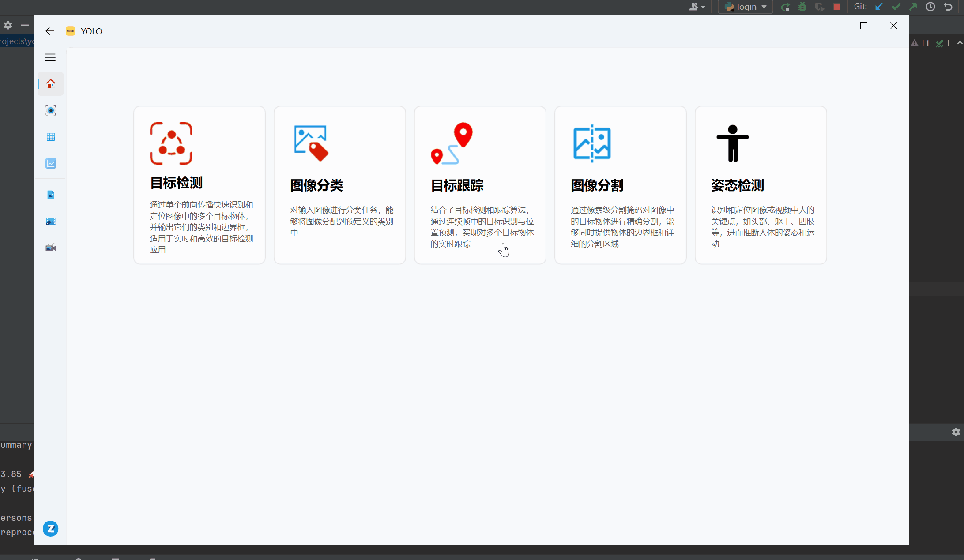Click the green debug bug icon
This screenshot has height=560, width=964.
802,7
